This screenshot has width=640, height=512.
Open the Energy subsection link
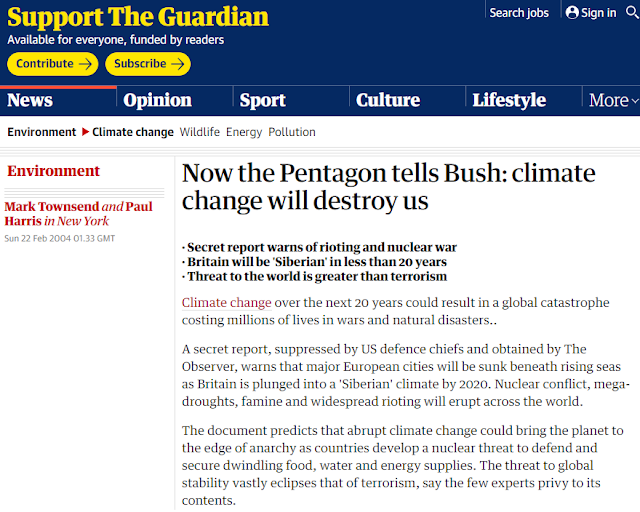pyautogui.click(x=244, y=132)
